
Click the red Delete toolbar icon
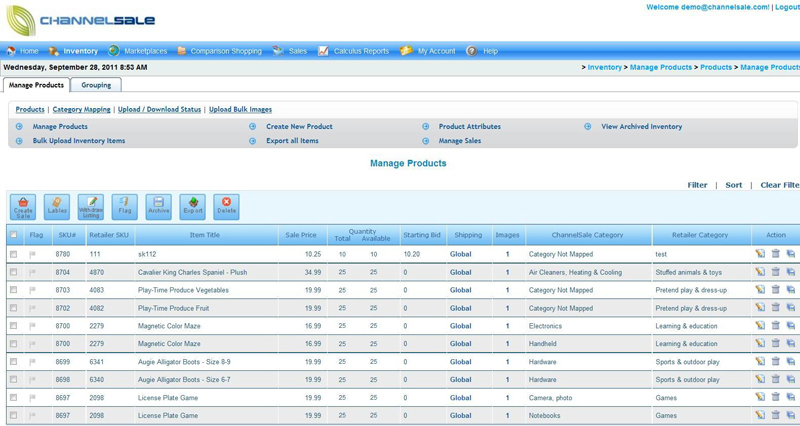[x=227, y=207]
